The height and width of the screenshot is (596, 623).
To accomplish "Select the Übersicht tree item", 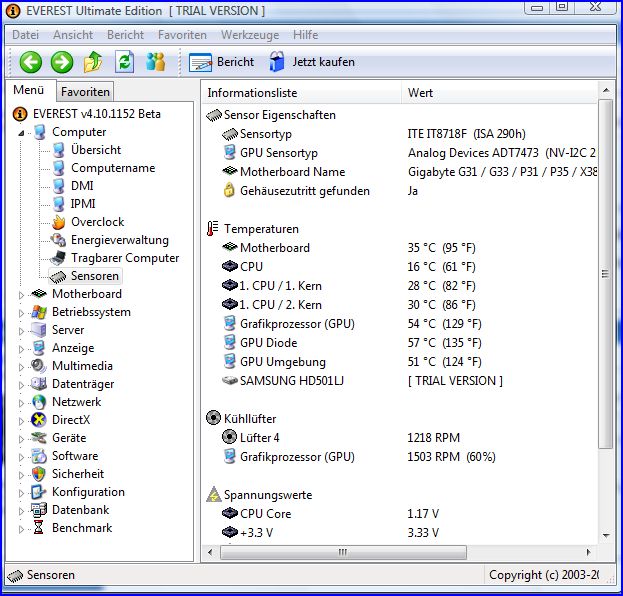I will [96, 150].
